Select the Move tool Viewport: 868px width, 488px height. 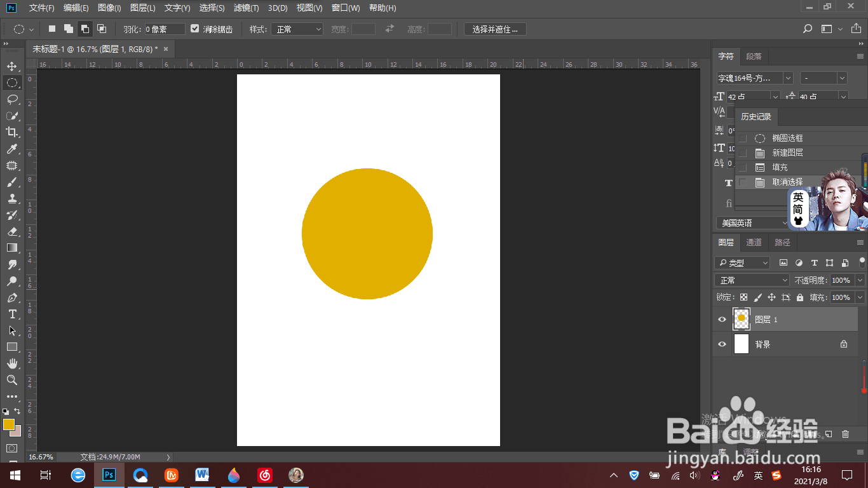[x=12, y=66]
